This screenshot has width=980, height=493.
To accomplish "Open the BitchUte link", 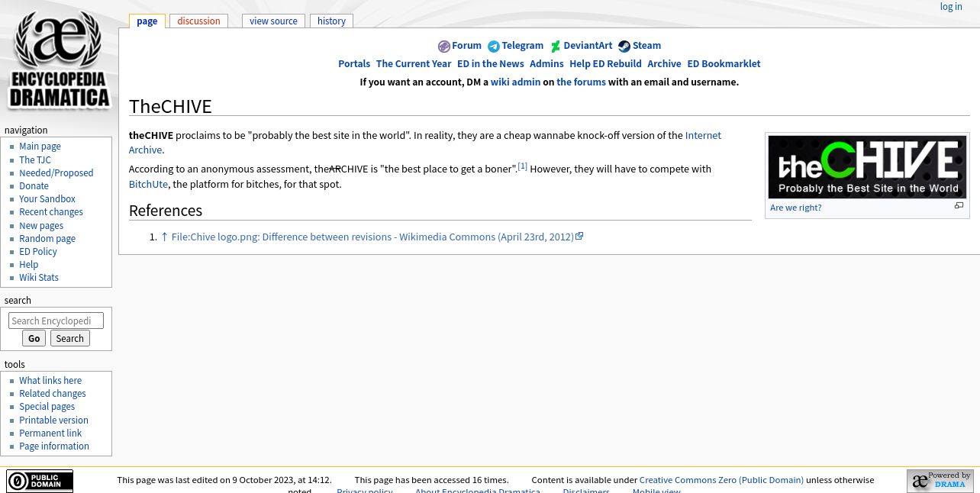I will click(148, 185).
